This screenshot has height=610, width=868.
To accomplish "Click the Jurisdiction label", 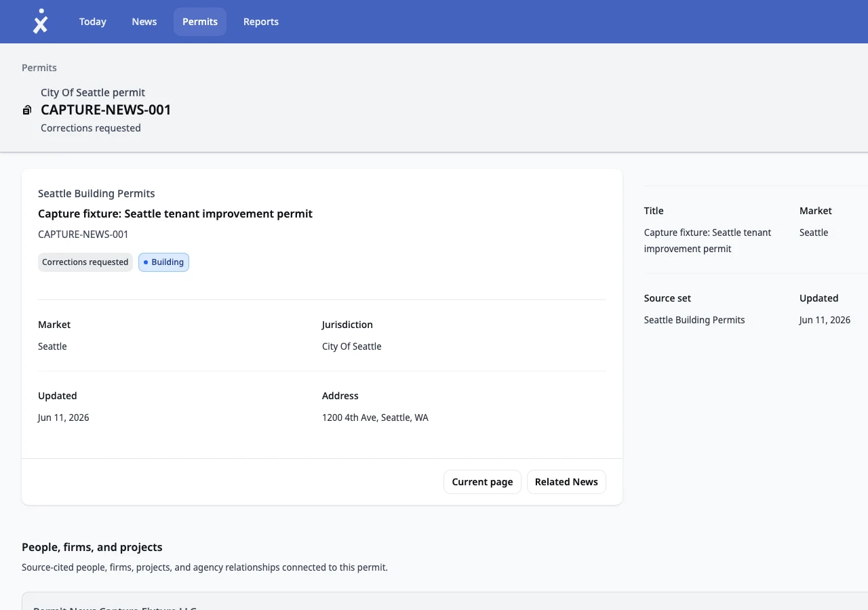I will click(x=347, y=325).
